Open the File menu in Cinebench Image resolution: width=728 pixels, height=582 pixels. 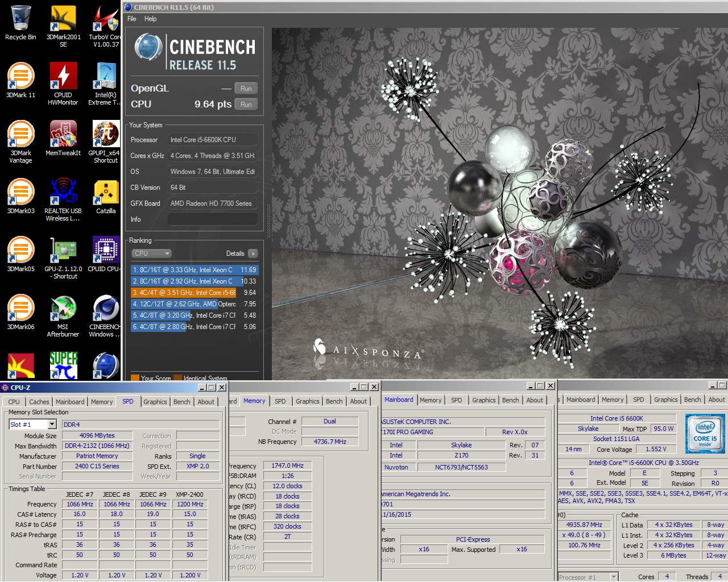[132, 19]
